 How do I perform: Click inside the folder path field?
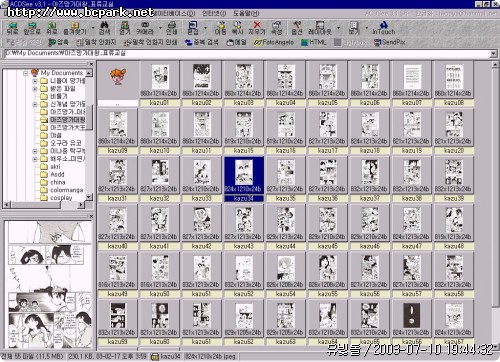[247, 53]
